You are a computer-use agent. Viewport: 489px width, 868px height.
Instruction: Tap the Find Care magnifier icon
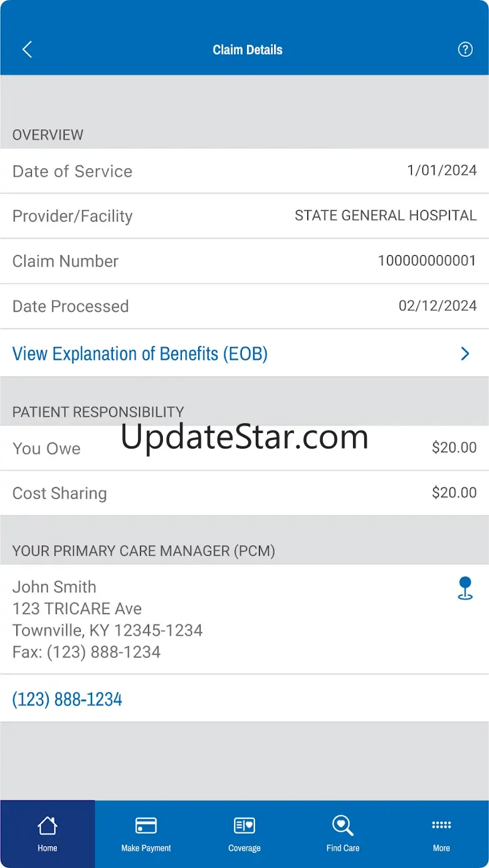(343, 825)
